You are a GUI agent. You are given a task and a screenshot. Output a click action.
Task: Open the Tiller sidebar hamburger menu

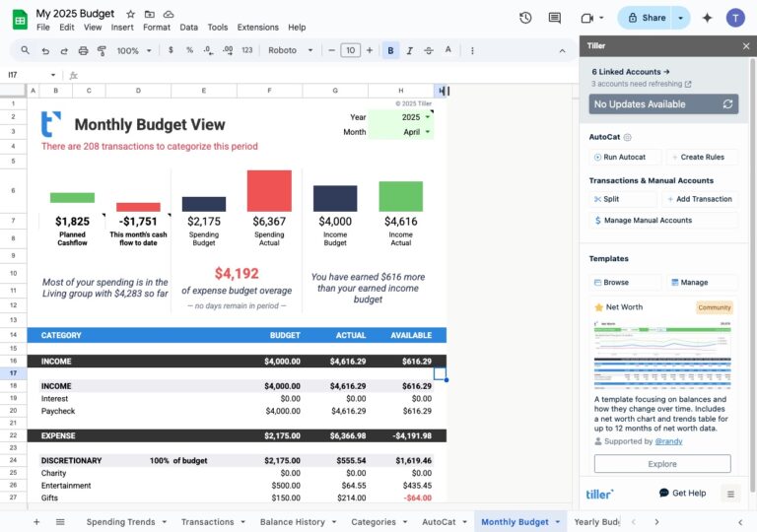pyautogui.click(x=730, y=494)
